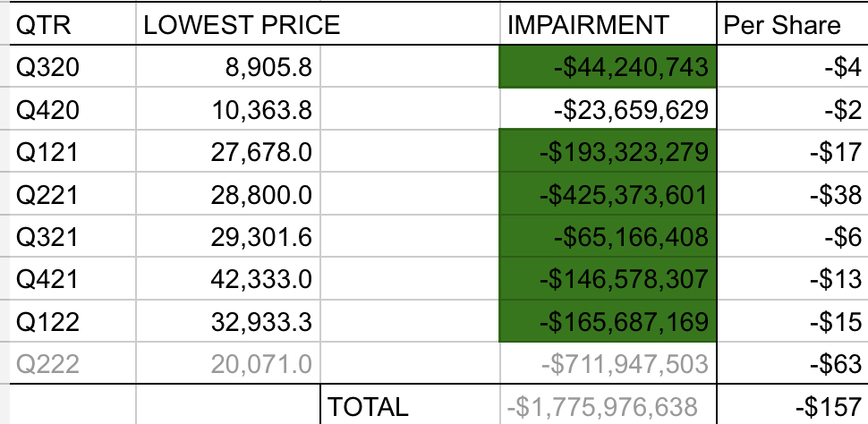Click the total per share -$157
The height and width of the screenshot is (424, 868).
792,404
